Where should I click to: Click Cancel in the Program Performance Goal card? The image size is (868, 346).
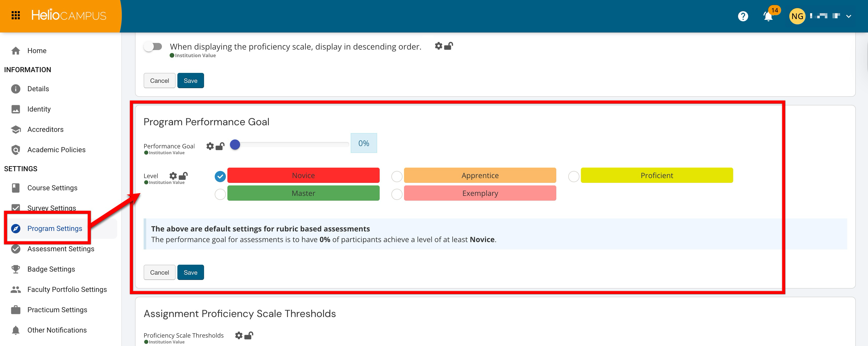tap(159, 272)
